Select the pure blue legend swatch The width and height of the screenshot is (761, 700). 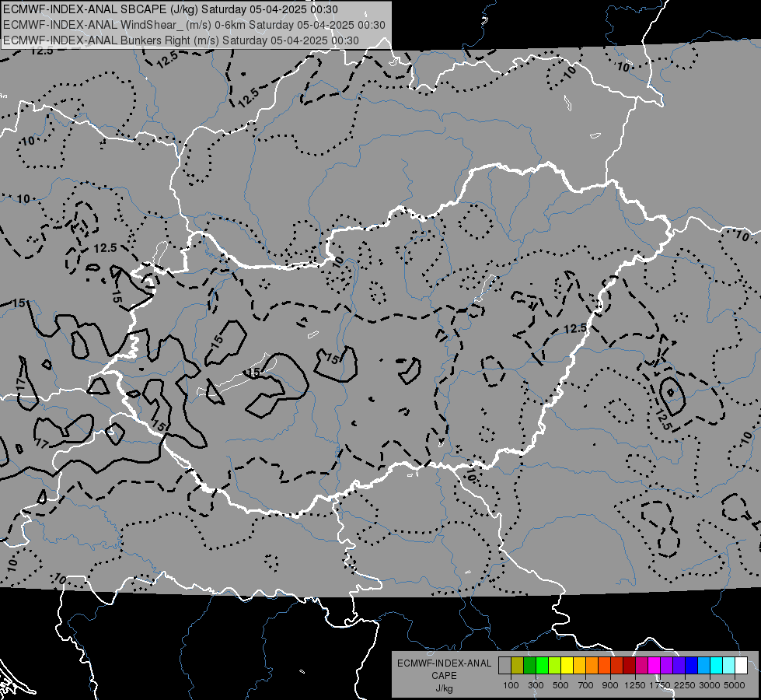pos(692,665)
